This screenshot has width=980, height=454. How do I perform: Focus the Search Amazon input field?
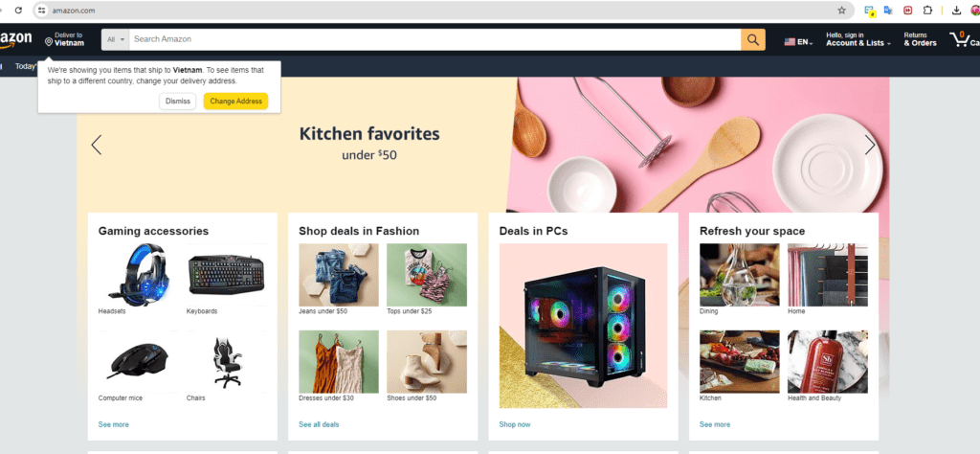(x=435, y=39)
